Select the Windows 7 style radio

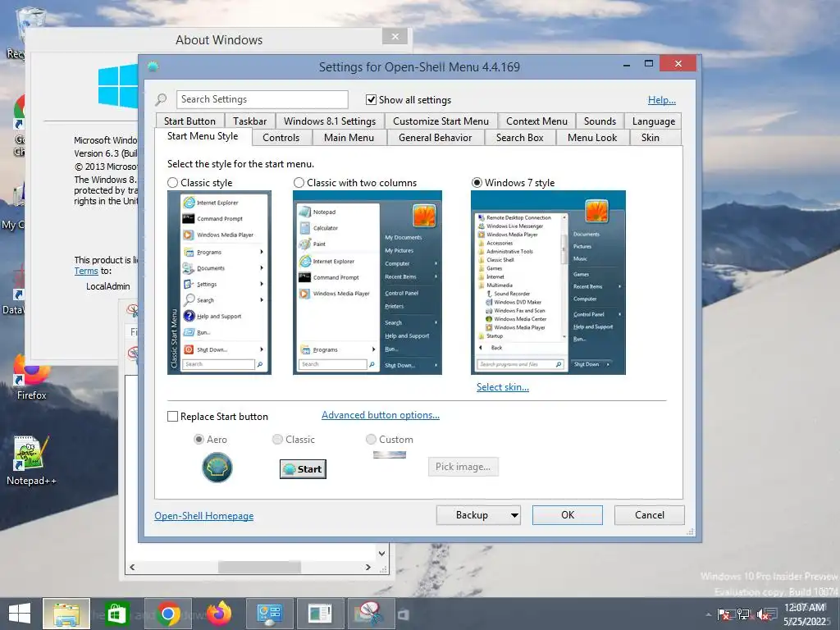click(x=477, y=183)
